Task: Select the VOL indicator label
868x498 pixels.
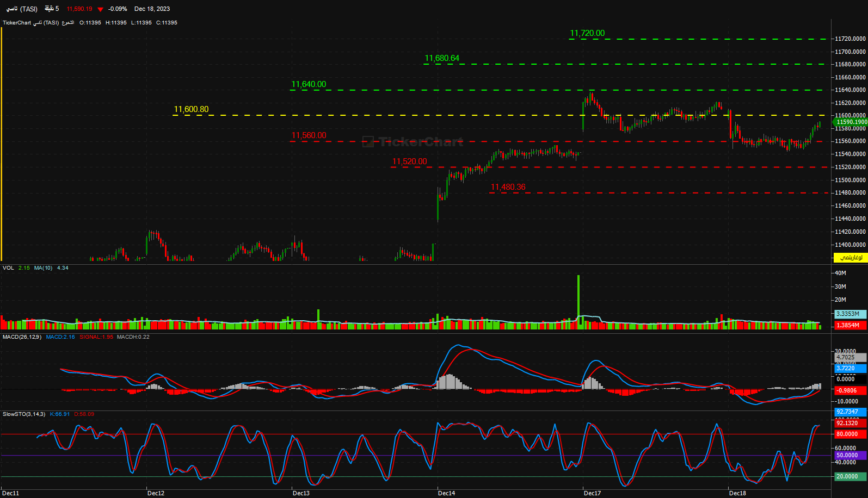Action: (x=8, y=268)
